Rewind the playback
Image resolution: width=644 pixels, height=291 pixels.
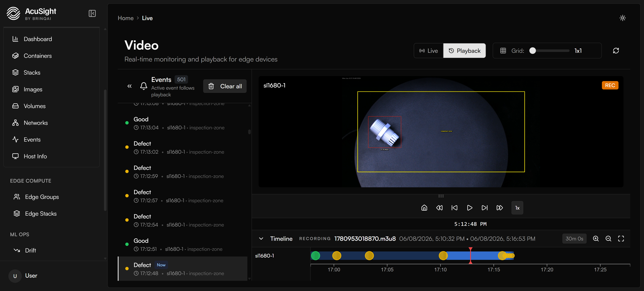click(x=439, y=208)
